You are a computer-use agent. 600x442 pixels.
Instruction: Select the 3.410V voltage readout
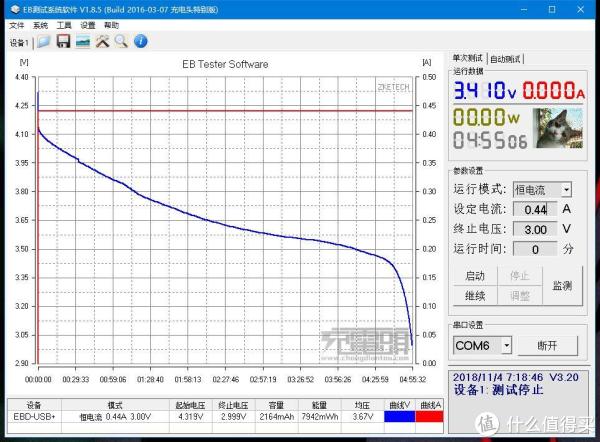tap(485, 91)
